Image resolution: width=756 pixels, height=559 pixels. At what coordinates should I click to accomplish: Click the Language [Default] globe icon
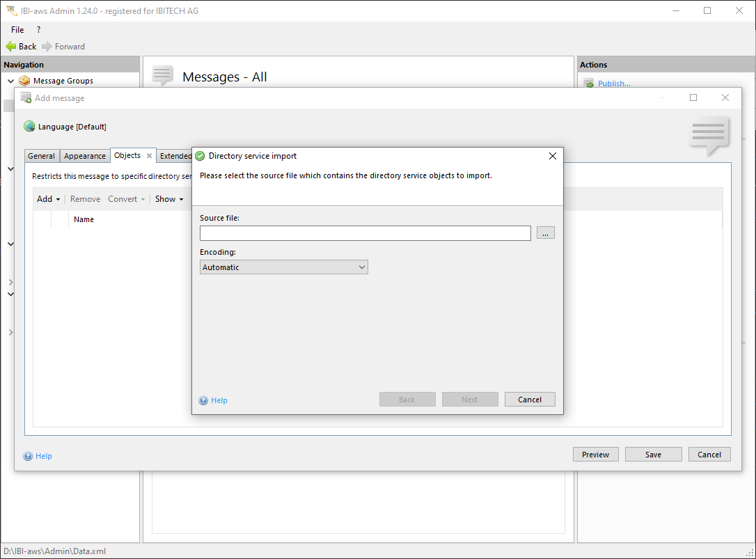29,127
